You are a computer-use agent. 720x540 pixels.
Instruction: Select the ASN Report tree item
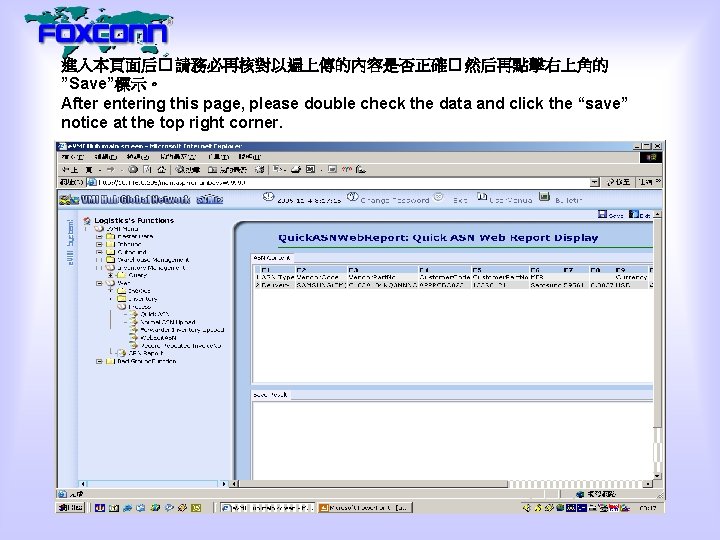click(x=146, y=353)
